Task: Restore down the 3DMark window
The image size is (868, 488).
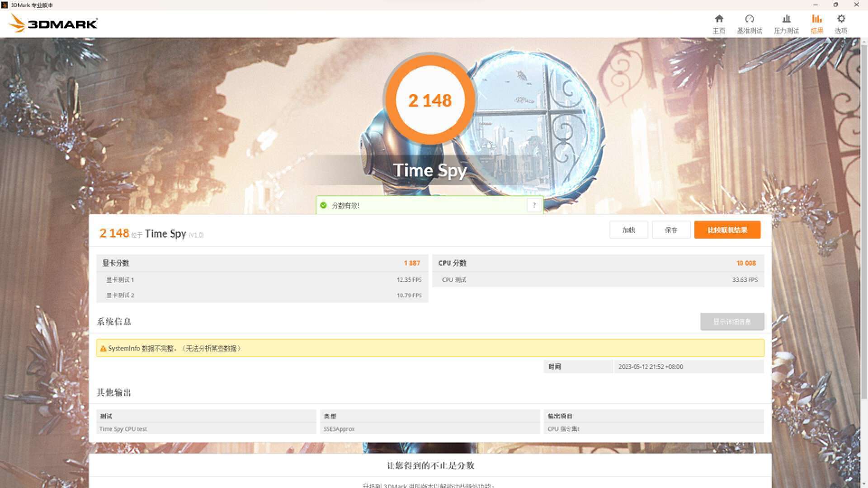Action: 836,5
